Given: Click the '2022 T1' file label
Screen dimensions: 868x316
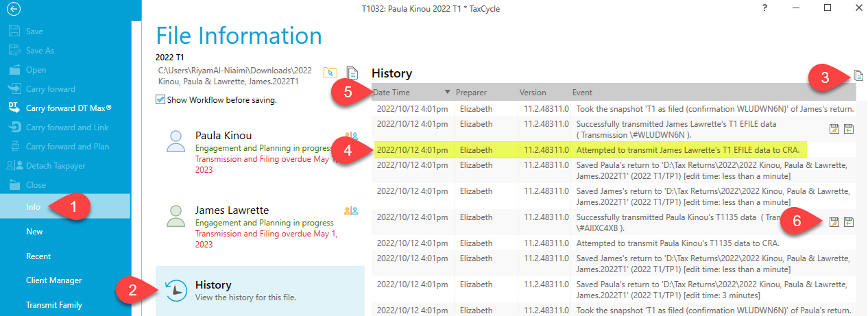Looking at the screenshot, I should click(x=171, y=57).
